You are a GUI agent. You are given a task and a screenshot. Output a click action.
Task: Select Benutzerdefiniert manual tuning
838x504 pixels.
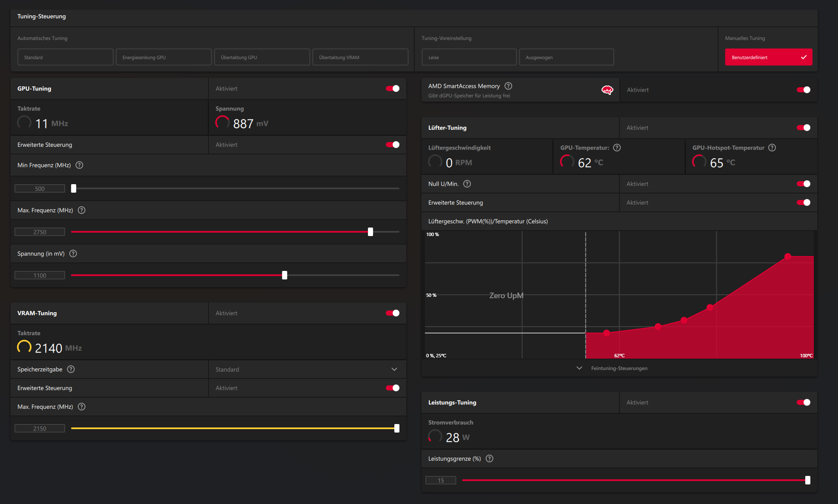coord(768,57)
